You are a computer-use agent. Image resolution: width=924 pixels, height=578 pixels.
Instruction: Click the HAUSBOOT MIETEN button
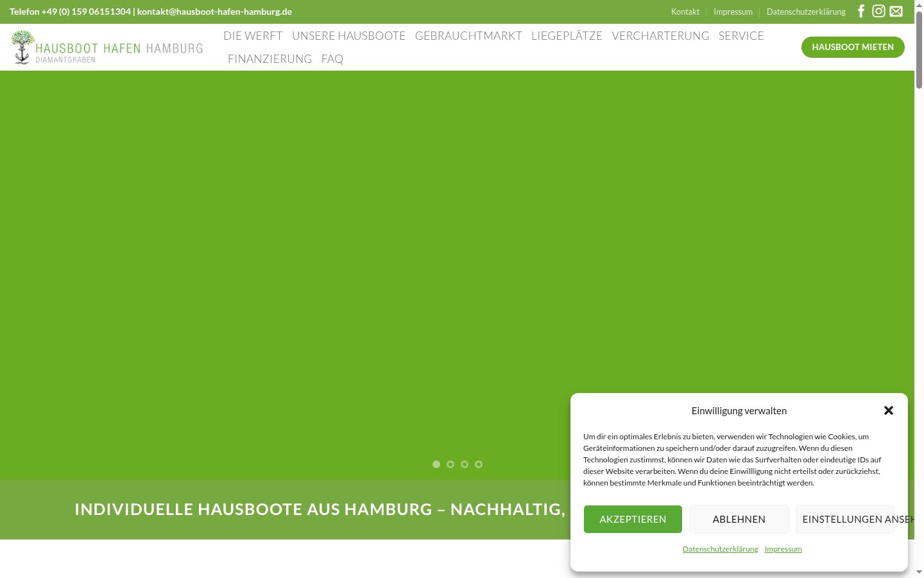pos(853,47)
